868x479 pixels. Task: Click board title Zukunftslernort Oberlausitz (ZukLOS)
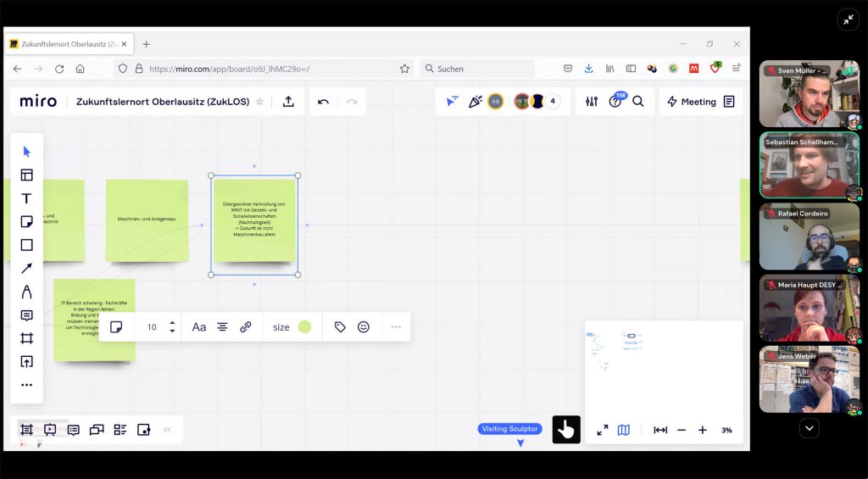pos(163,102)
